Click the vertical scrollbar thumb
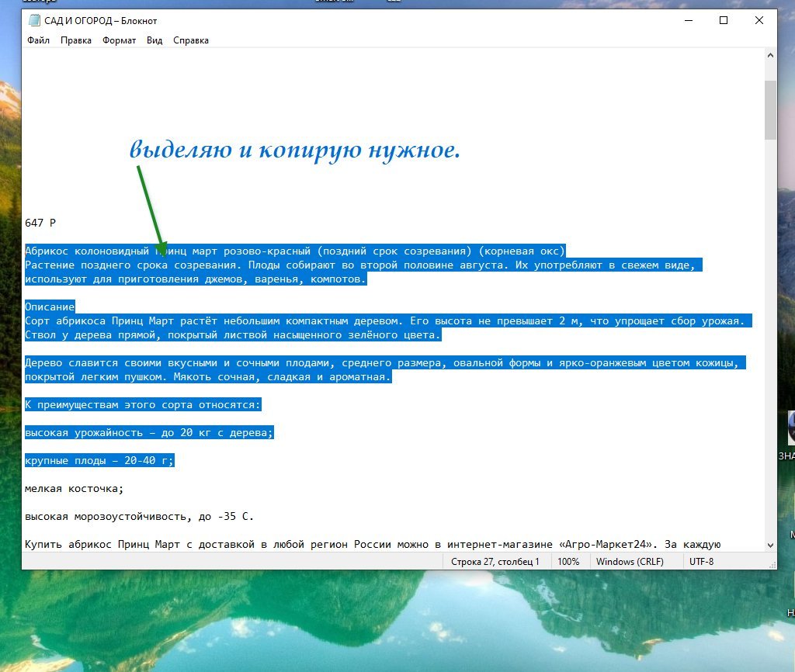 pyautogui.click(x=770, y=110)
